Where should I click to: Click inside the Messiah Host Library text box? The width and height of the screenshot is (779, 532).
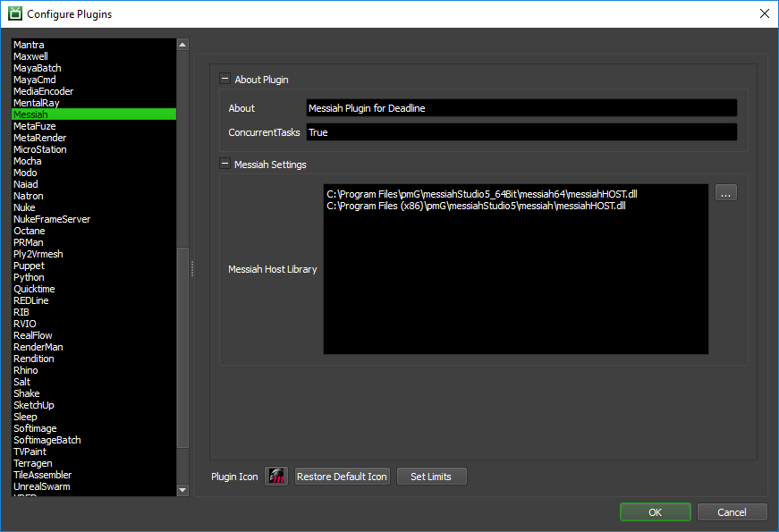(516, 269)
